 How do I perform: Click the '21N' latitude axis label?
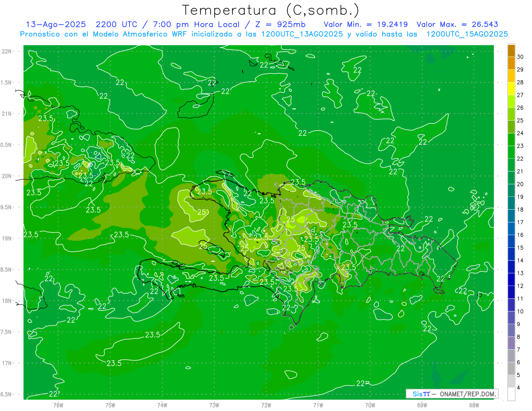[x=7, y=114]
